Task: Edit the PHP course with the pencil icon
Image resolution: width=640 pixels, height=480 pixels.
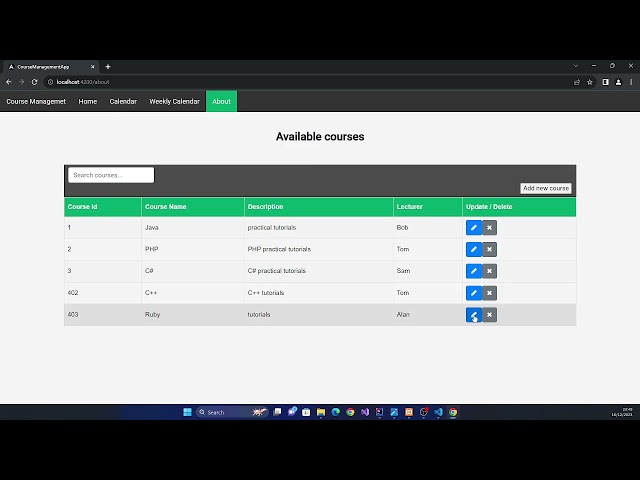Action: pos(473,249)
